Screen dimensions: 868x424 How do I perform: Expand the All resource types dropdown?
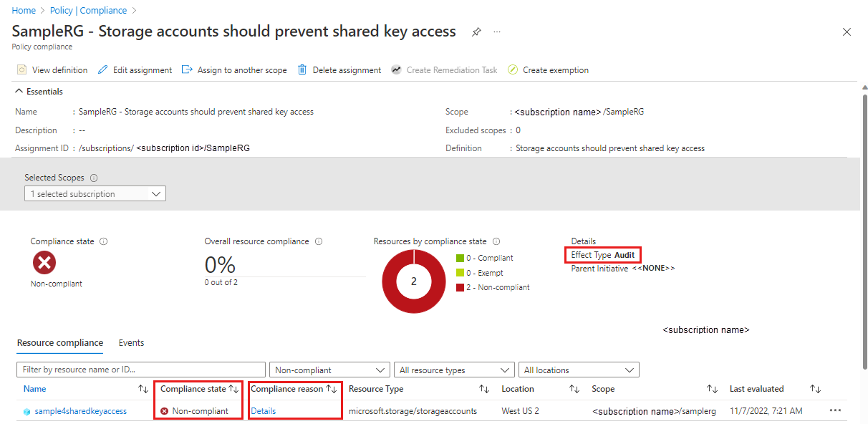(454, 370)
